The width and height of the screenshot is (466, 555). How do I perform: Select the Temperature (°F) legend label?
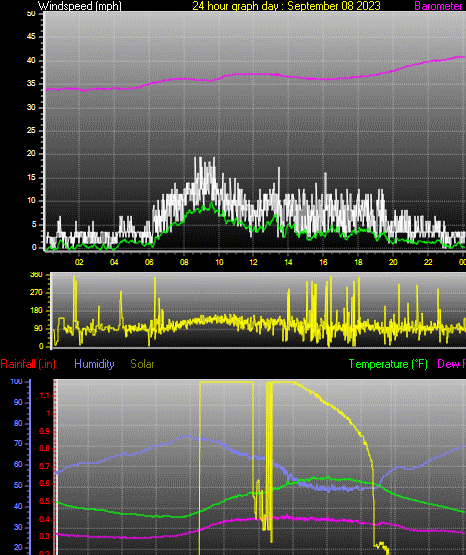[388, 364]
